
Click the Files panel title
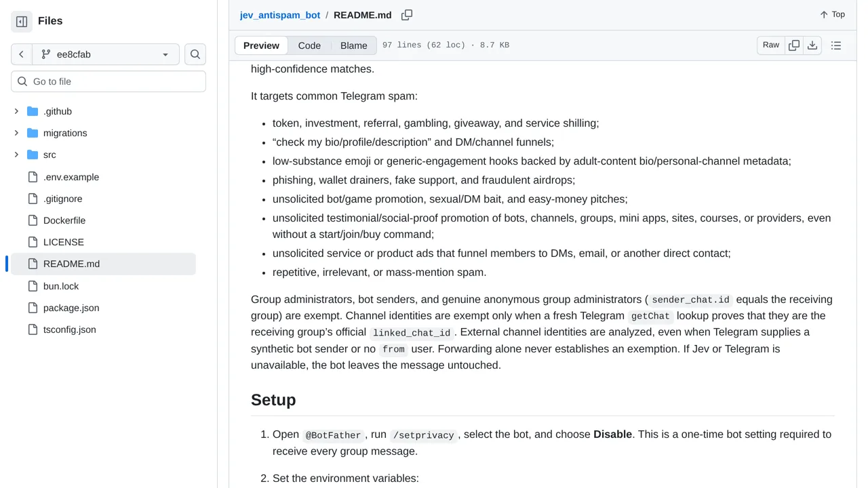click(50, 21)
